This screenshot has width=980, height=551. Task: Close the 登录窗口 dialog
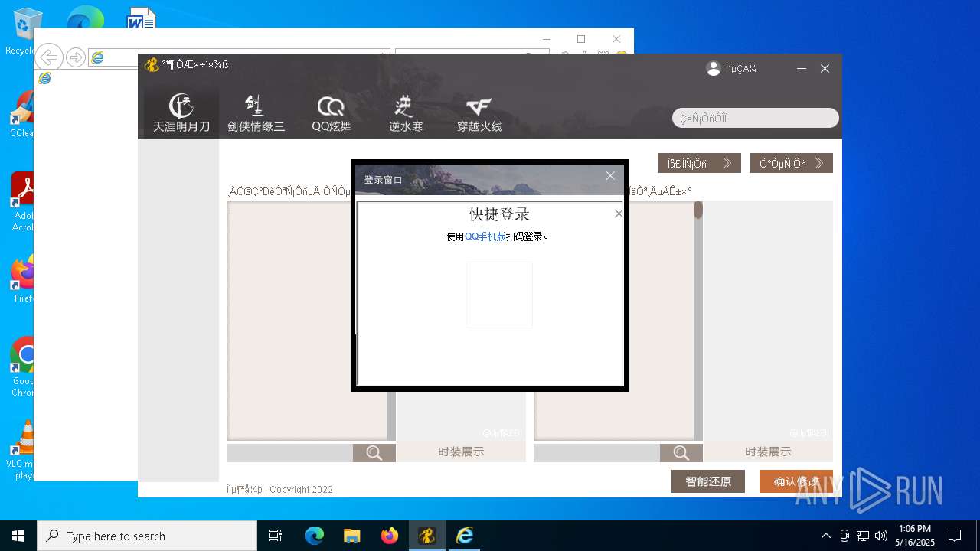(610, 176)
